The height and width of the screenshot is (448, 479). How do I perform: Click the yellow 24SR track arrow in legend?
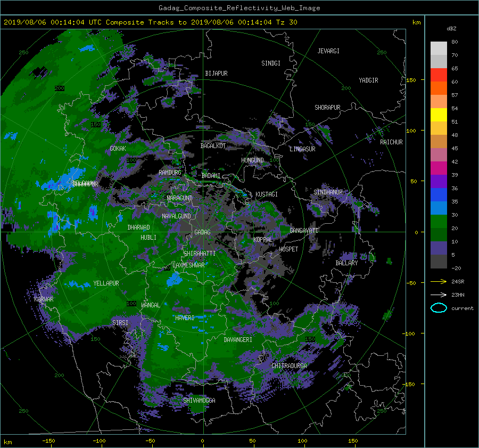(439, 281)
